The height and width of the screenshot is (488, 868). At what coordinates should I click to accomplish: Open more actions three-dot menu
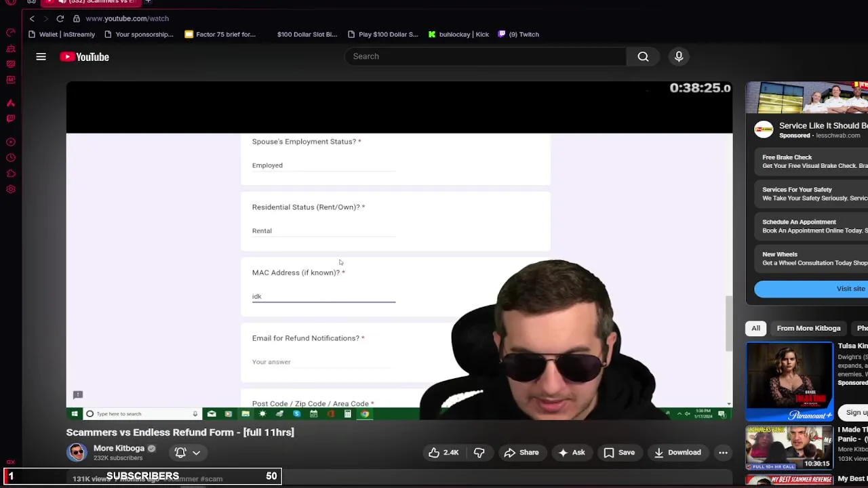pyautogui.click(x=723, y=452)
